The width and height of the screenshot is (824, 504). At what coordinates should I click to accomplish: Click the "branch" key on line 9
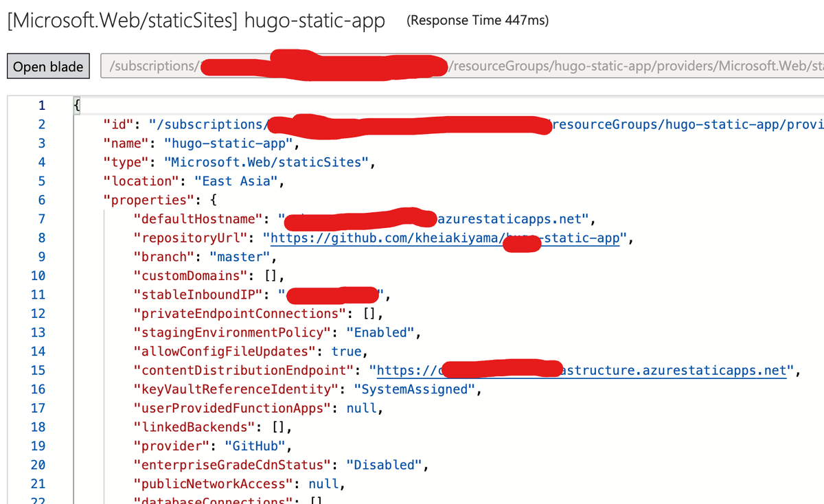[x=163, y=257]
